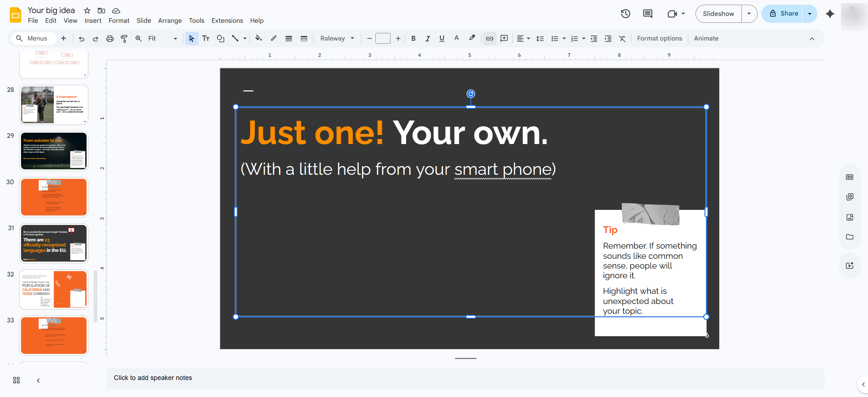Select the fill color bucket icon
Screen dimensions: 868x397
258,38
